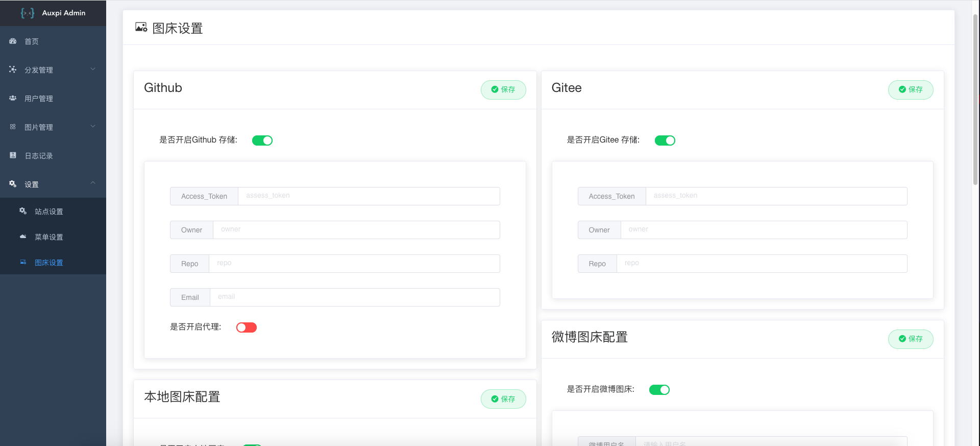
Task: Save the 本地图床配置 settings
Action: click(x=503, y=399)
